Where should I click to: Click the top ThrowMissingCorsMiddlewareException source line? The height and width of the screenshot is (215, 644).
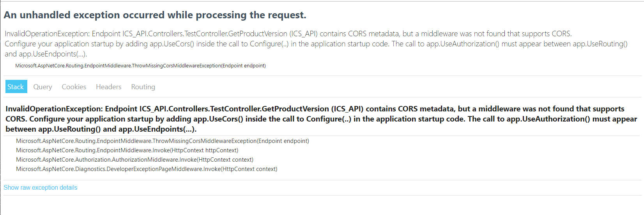coord(140,66)
